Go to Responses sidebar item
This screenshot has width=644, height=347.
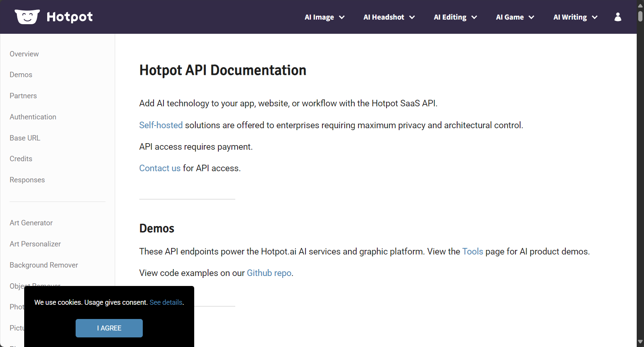pos(27,180)
